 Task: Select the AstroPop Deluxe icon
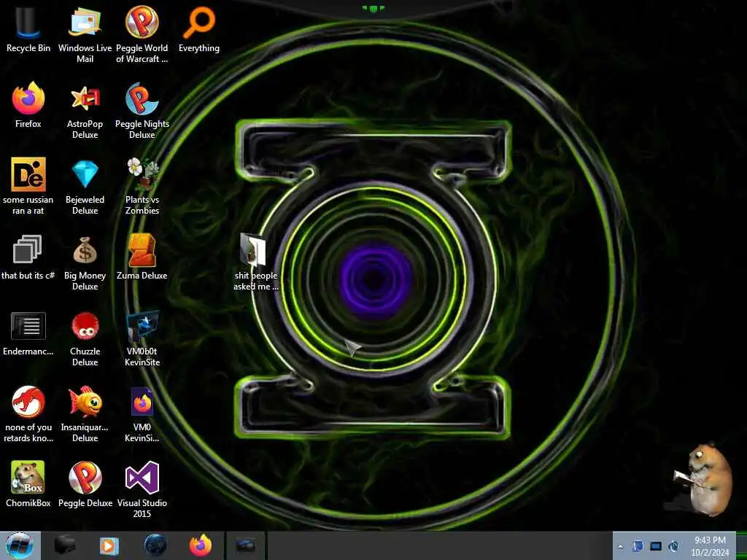(85, 111)
